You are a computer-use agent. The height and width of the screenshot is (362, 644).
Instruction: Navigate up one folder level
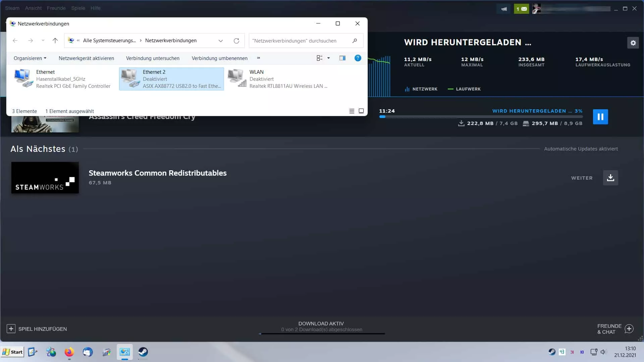point(55,41)
